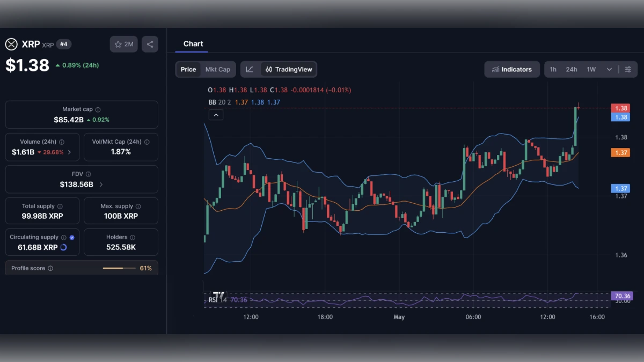Click the May date label on time axis
This screenshot has width=644, height=362.
tap(399, 317)
